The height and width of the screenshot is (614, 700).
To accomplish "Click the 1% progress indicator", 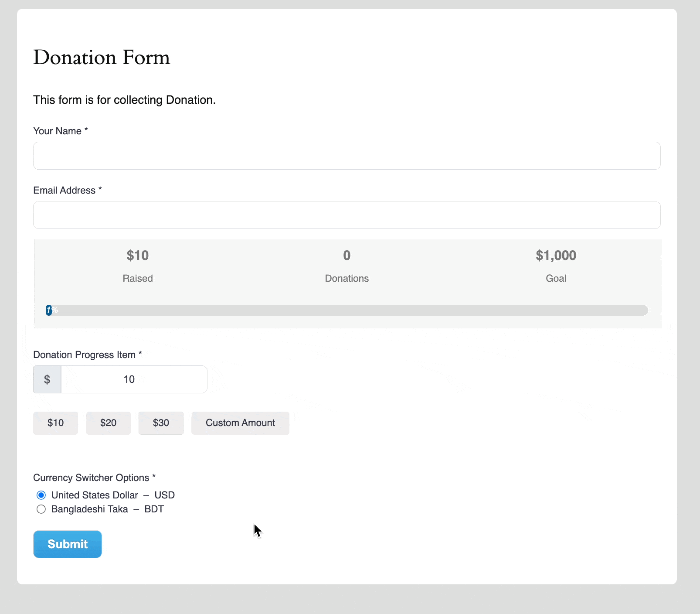I will click(50, 310).
